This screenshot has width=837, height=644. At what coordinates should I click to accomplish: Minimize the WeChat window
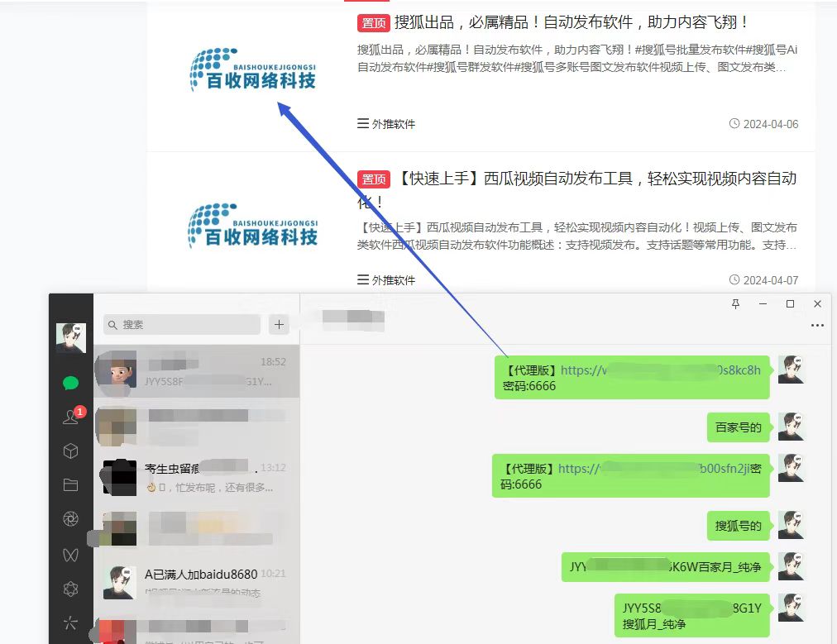[x=763, y=303]
